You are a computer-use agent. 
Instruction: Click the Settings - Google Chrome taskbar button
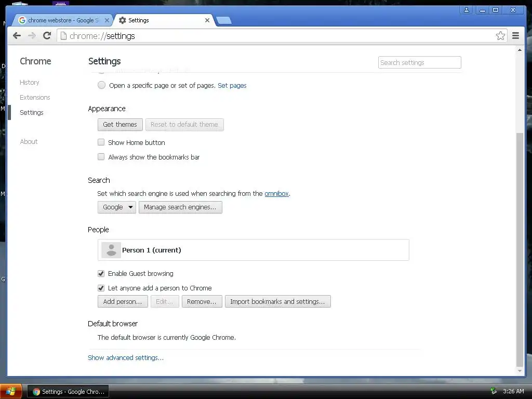click(x=68, y=392)
